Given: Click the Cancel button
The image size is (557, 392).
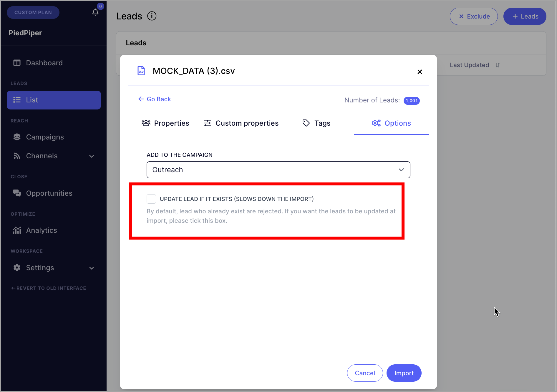Looking at the screenshot, I should (365, 373).
